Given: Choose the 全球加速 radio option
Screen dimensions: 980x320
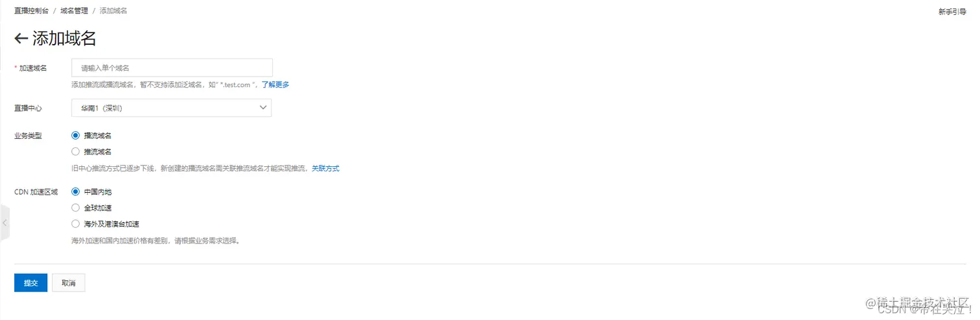Looking at the screenshot, I should point(76,208).
